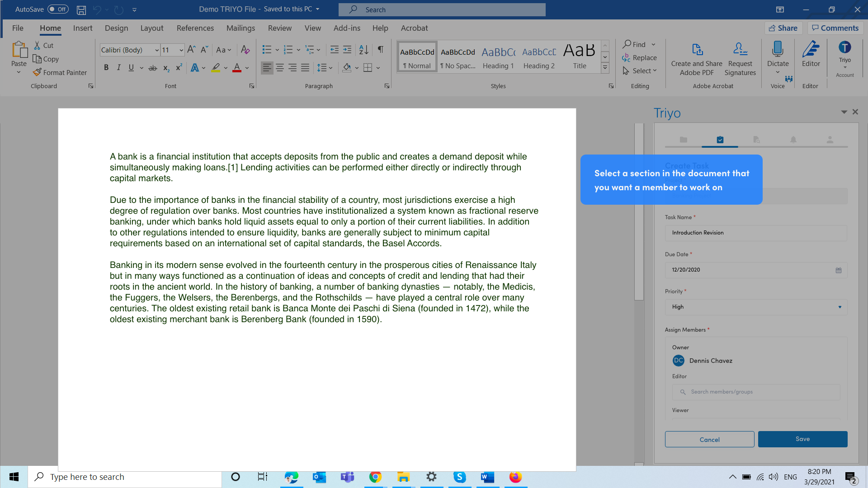Image resolution: width=868 pixels, height=488 pixels.
Task: Click Save button in Triyo panel
Action: 802,439
